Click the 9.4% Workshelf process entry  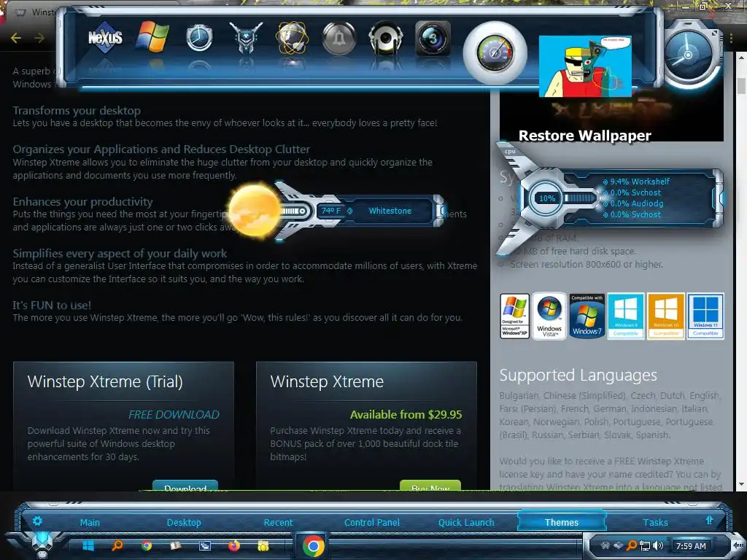coord(636,182)
